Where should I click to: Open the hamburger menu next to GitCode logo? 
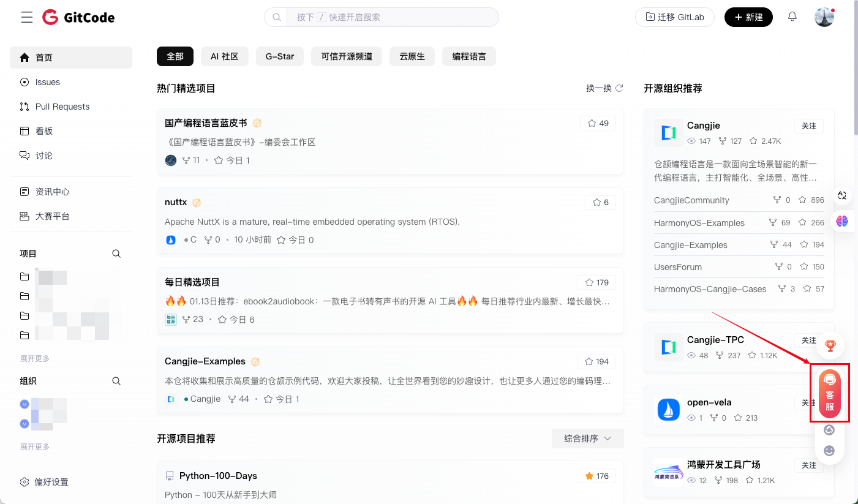pos(27,17)
